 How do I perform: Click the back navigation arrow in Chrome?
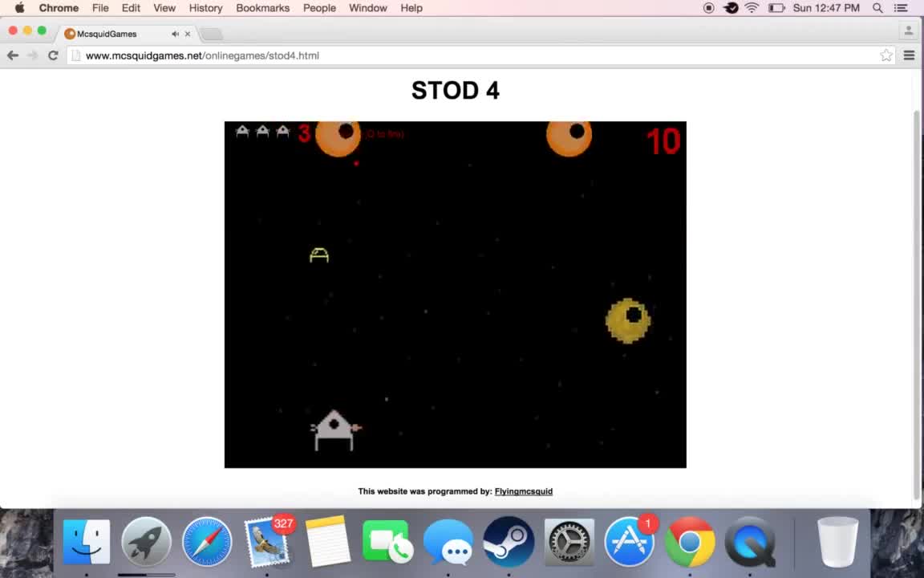click(13, 55)
